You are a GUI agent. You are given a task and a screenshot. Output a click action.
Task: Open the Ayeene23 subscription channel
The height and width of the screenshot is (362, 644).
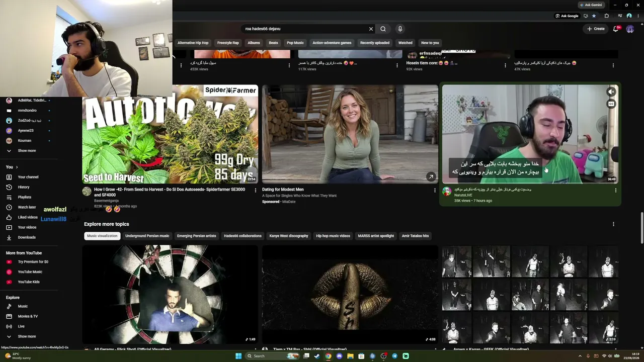tap(26, 131)
